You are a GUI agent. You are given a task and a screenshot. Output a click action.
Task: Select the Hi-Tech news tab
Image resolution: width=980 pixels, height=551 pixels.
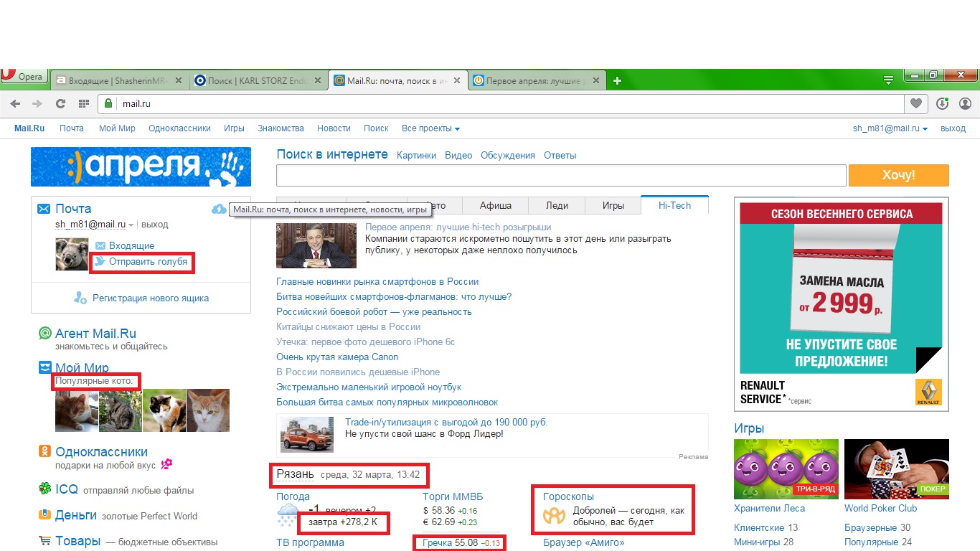(x=674, y=205)
